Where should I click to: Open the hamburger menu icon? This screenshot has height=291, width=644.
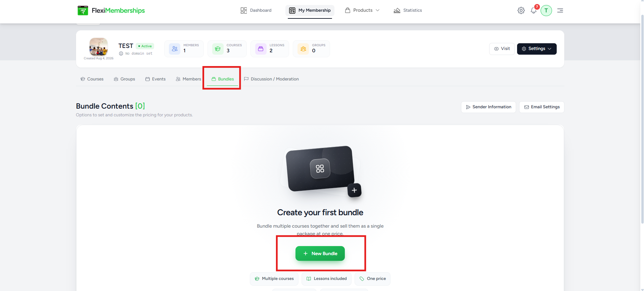coord(560,10)
